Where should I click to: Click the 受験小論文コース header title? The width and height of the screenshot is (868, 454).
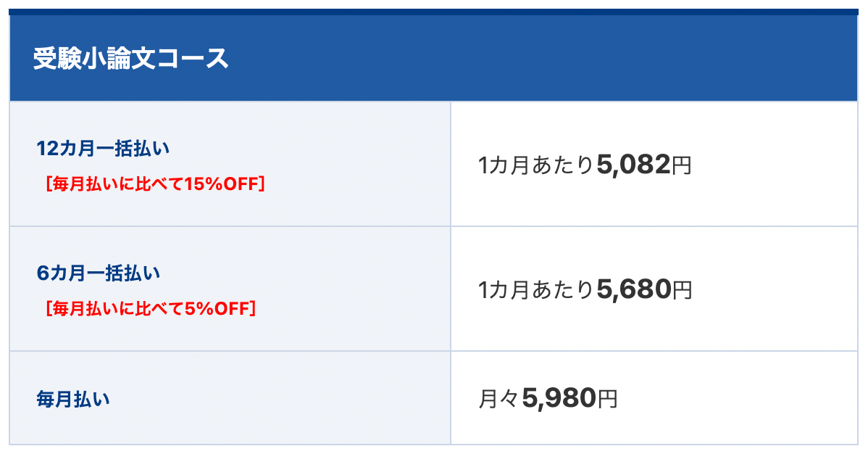pyautogui.click(x=130, y=58)
